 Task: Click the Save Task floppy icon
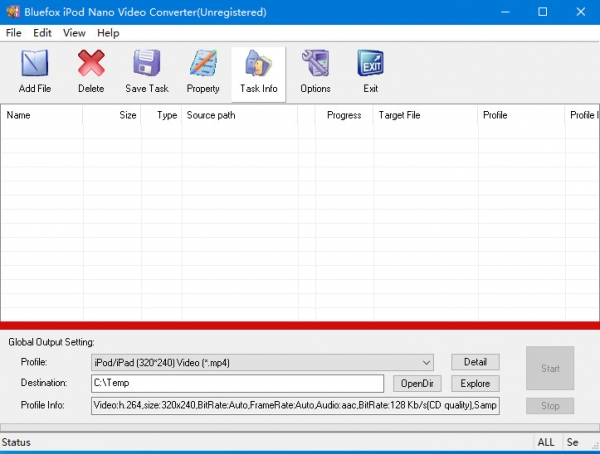(x=147, y=72)
